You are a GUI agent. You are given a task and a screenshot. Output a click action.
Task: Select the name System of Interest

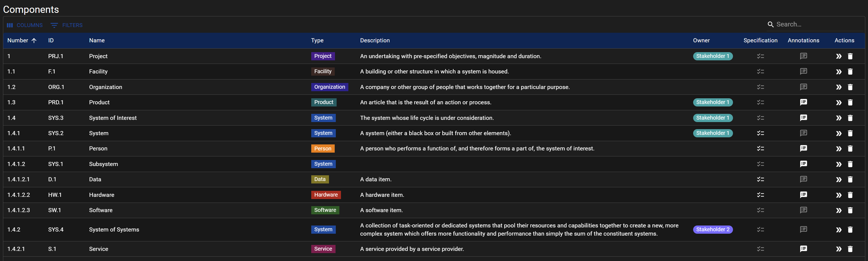113,118
